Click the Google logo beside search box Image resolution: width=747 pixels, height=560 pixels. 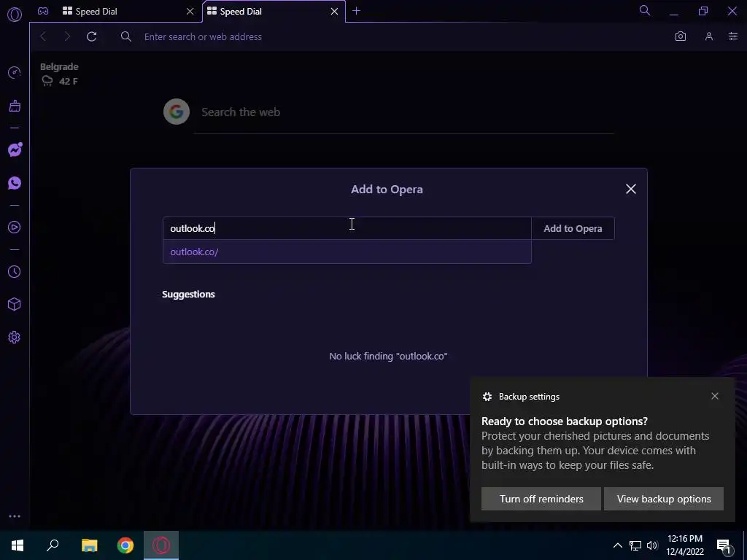pyautogui.click(x=177, y=112)
